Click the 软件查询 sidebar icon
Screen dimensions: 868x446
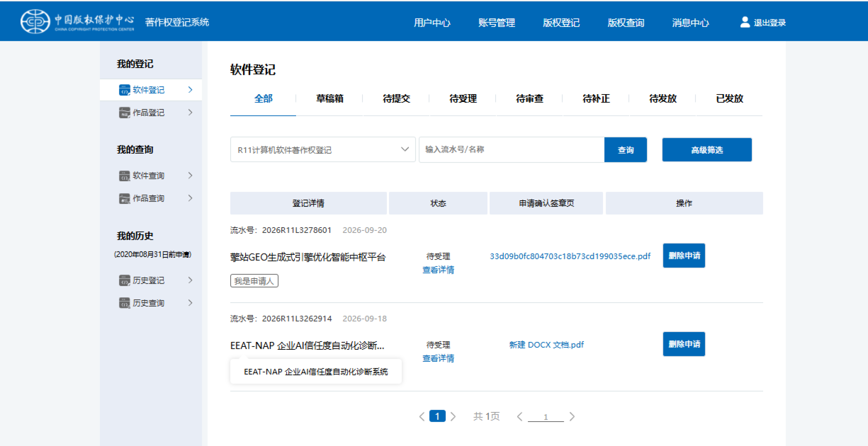tap(124, 175)
